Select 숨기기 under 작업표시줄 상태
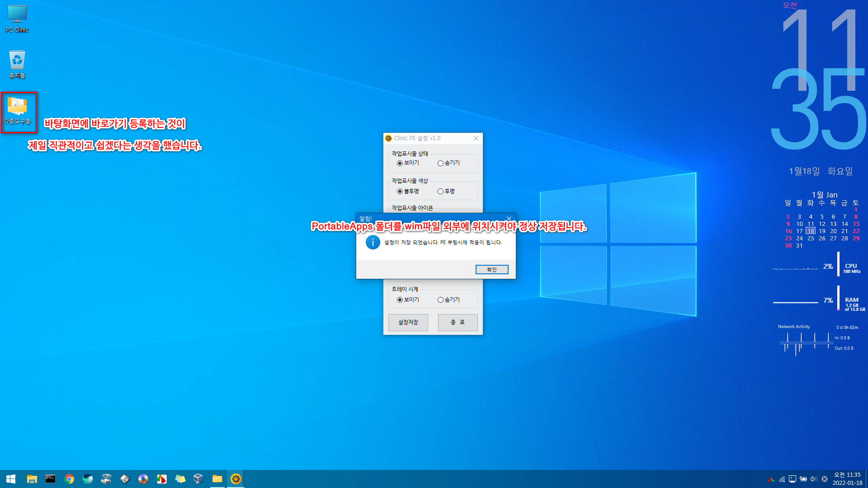This screenshot has height=488, width=868. click(x=448, y=163)
